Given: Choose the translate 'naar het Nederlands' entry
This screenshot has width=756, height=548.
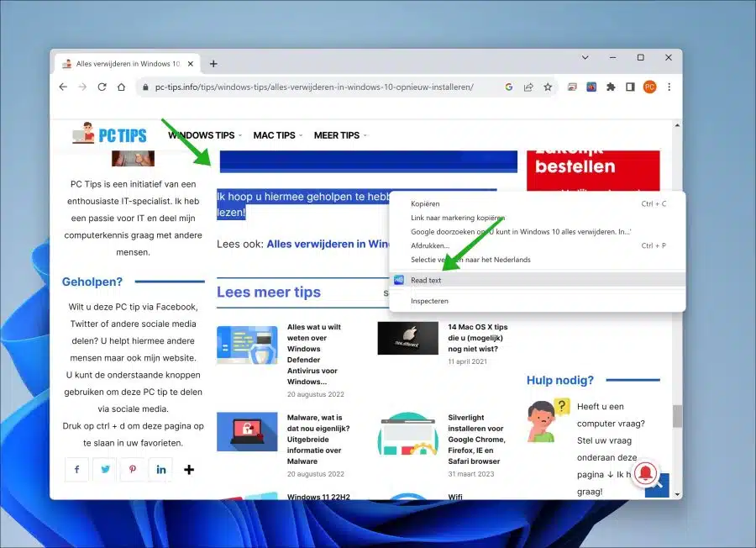Looking at the screenshot, I should click(537, 260).
